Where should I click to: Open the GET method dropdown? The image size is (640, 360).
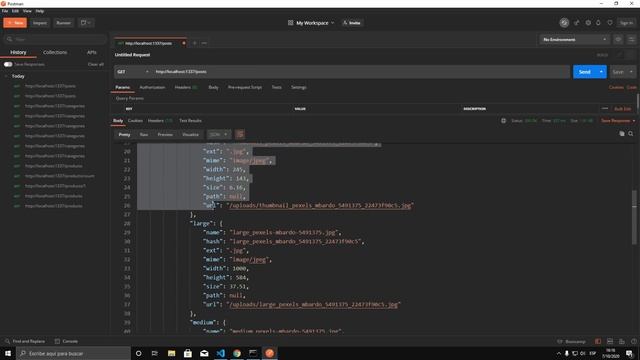tap(133, 72)
